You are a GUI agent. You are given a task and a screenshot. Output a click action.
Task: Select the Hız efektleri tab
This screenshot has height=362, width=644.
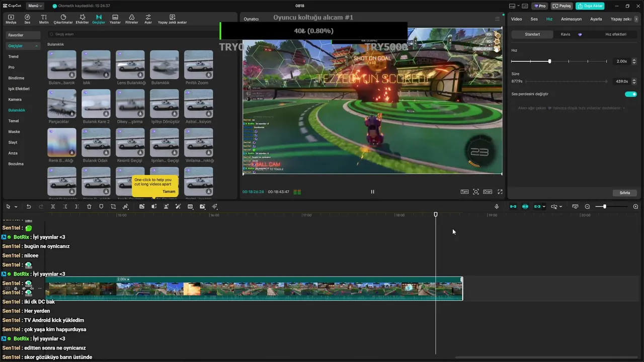point(616,34)
